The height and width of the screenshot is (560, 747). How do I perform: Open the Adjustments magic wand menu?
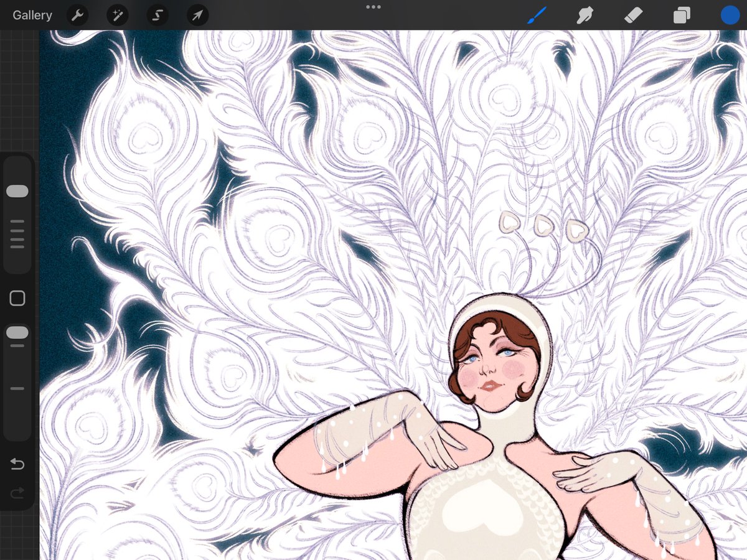click(117, 15)
